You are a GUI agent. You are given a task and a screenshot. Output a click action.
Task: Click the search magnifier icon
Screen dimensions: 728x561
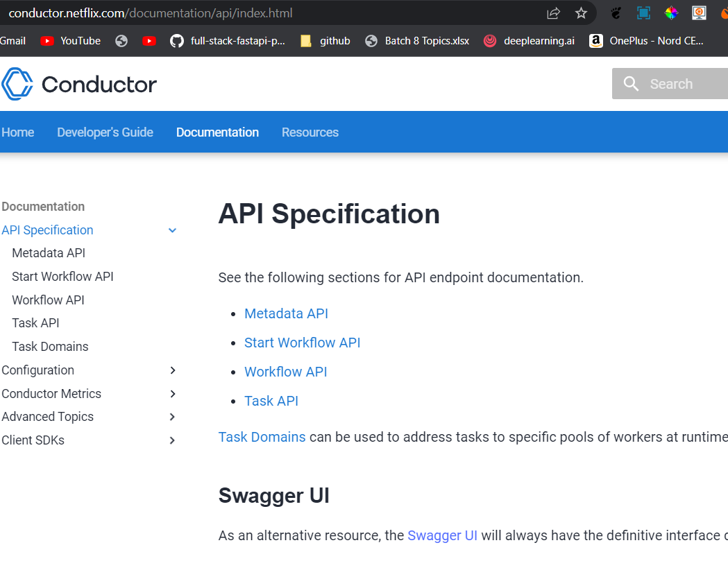pyautogui.click(x=631, y=83)
